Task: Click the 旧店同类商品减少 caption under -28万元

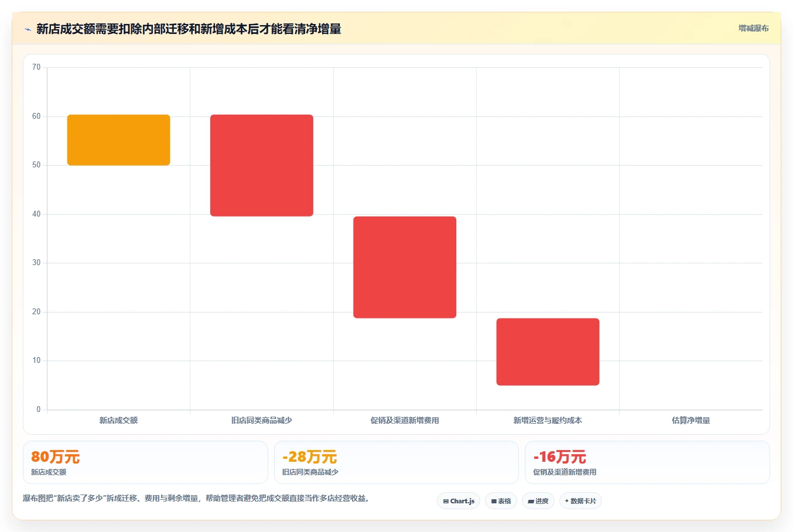Action: (x=310, y=472)
